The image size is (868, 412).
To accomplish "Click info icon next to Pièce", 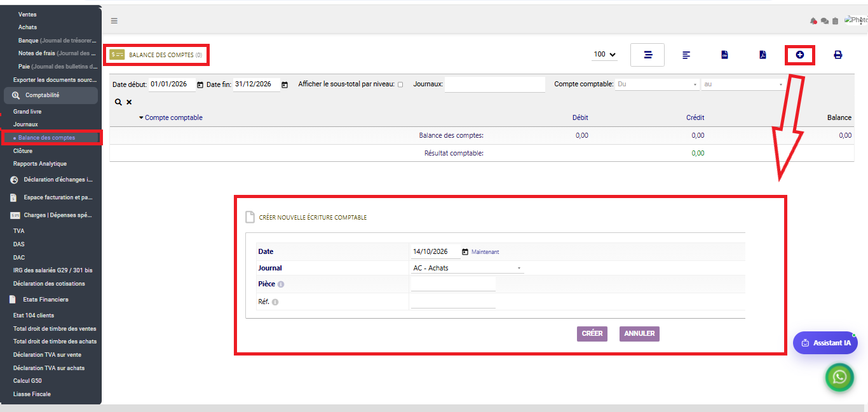I will click(x=281, y=284).
